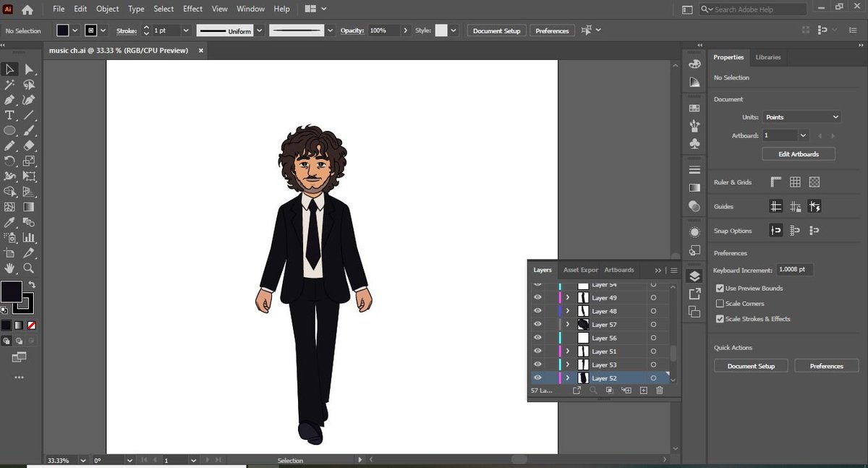Disable Scale Strokes & Effects checkbox
The height and width of the screenshot is (468, 868).
point(720,319)
